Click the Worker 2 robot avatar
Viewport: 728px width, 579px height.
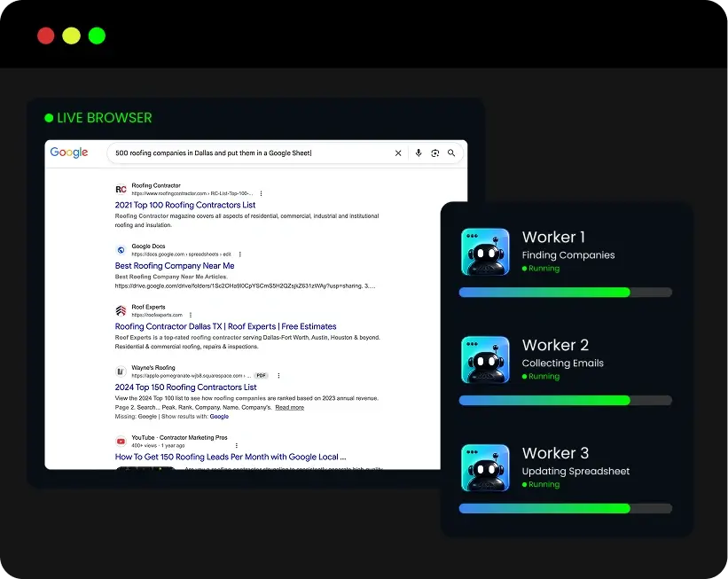pyautogui.click(x=485, y=360)
